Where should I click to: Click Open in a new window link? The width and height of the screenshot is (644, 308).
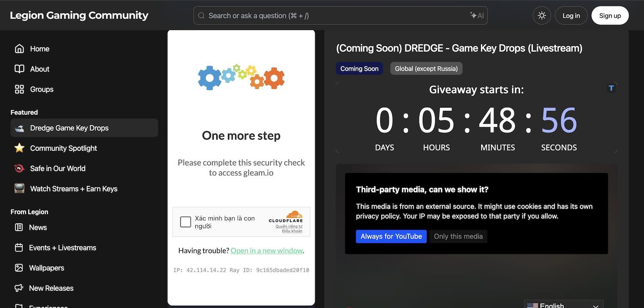tap(267, 250)
